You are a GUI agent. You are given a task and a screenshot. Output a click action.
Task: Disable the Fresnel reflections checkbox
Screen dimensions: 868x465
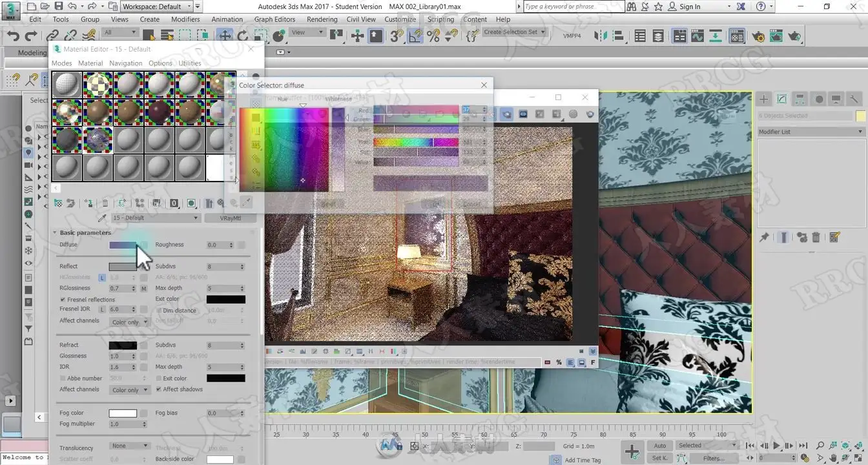point(63,300)
